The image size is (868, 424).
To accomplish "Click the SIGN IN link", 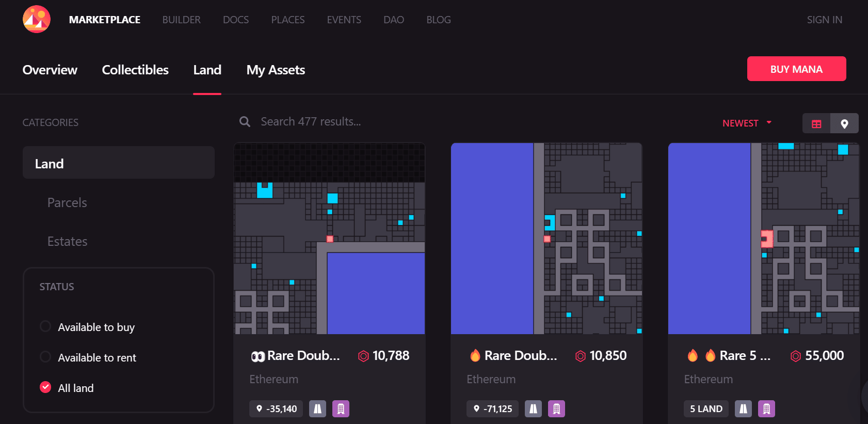I will tap(824, 20).
